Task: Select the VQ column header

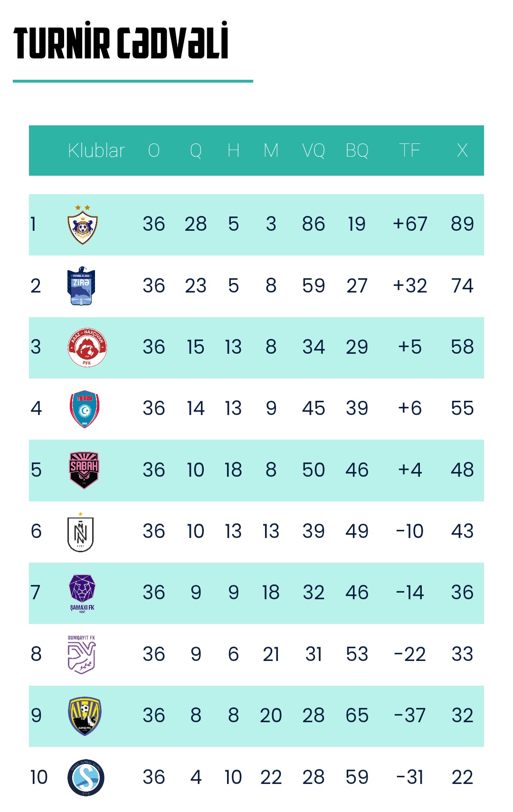Action: (313, 151)
